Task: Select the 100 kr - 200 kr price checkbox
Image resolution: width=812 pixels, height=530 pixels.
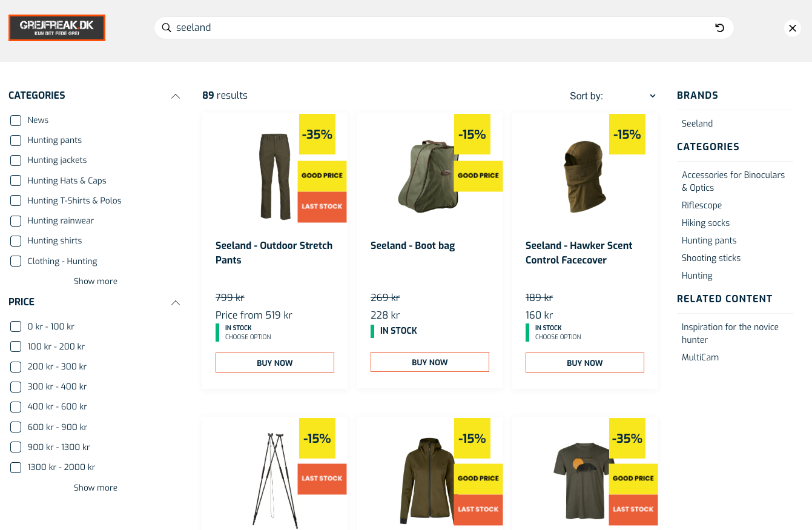Action: (x=16, y=346)
